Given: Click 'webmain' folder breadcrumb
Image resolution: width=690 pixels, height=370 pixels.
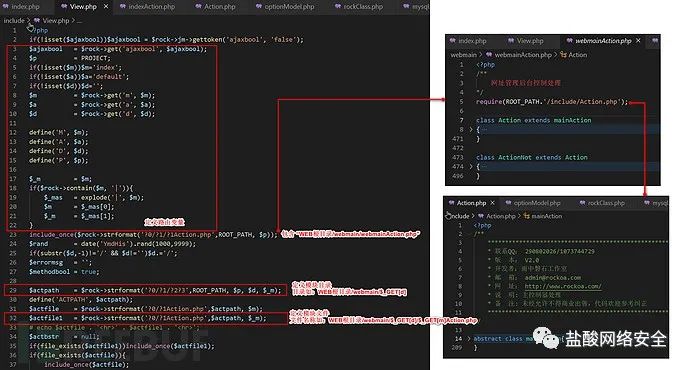Looking at the screenshot, I should (x=463, y=55).
